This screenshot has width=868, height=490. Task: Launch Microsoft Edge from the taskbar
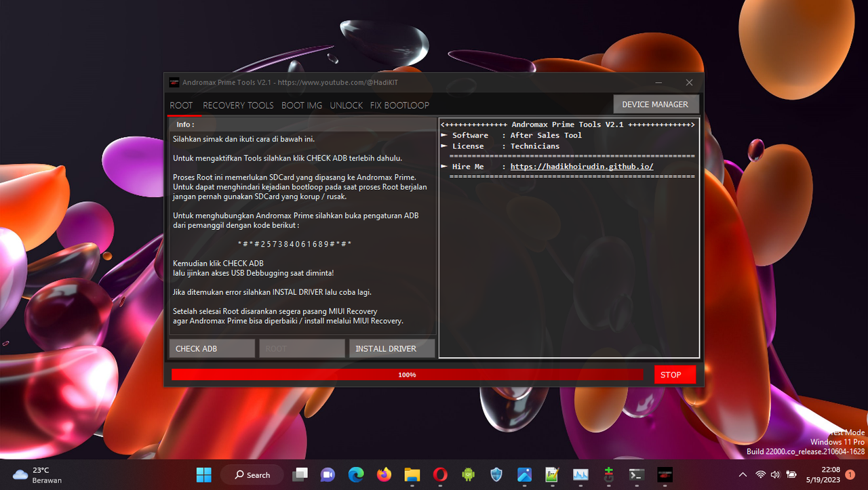click(x=355, y=474)
